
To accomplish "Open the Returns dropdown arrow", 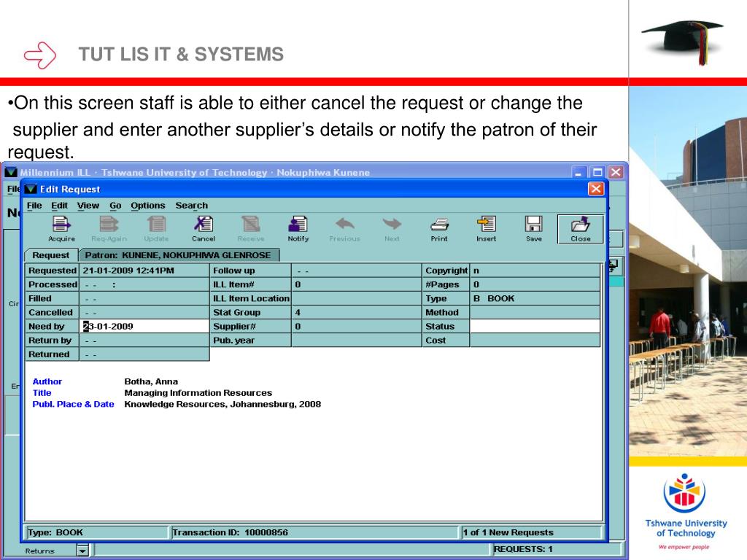I will coord(82,551).
